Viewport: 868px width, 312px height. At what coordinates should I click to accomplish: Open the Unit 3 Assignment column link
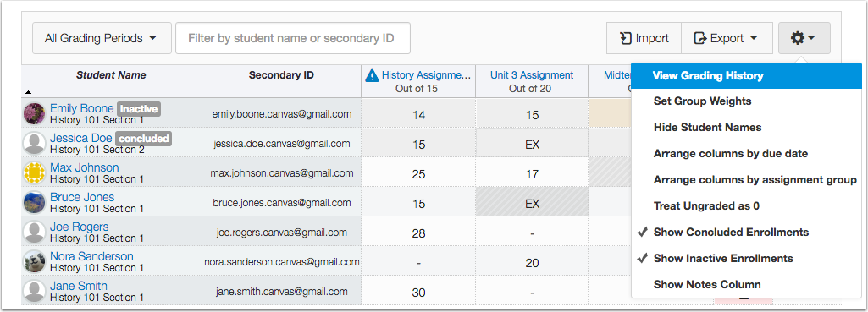[x=532, y=75]
